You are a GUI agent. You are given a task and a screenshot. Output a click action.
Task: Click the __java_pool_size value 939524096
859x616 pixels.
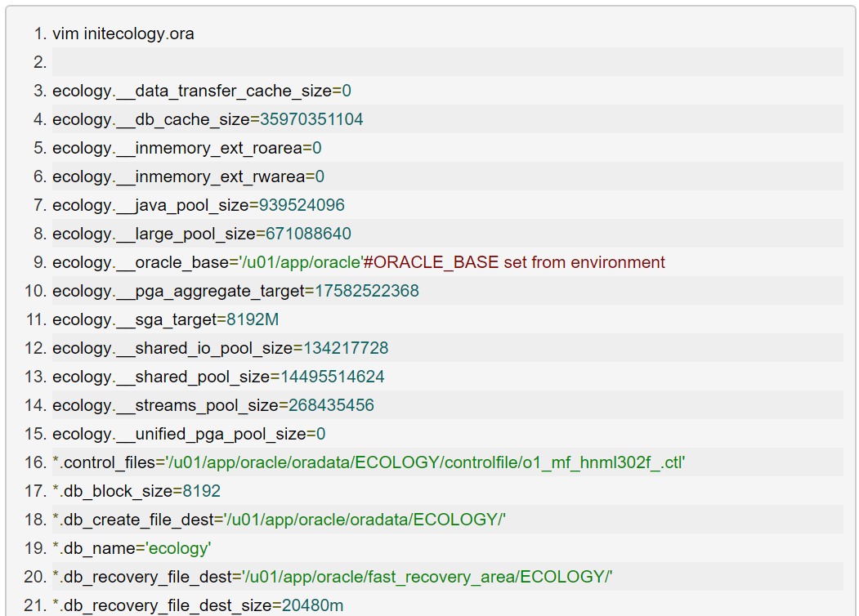(x=302, y=205)
